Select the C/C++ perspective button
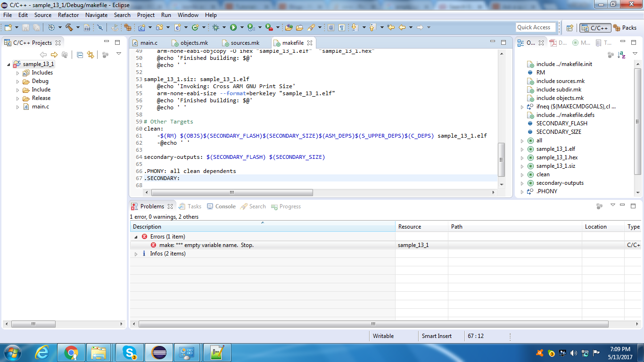 tap(595, 28)
